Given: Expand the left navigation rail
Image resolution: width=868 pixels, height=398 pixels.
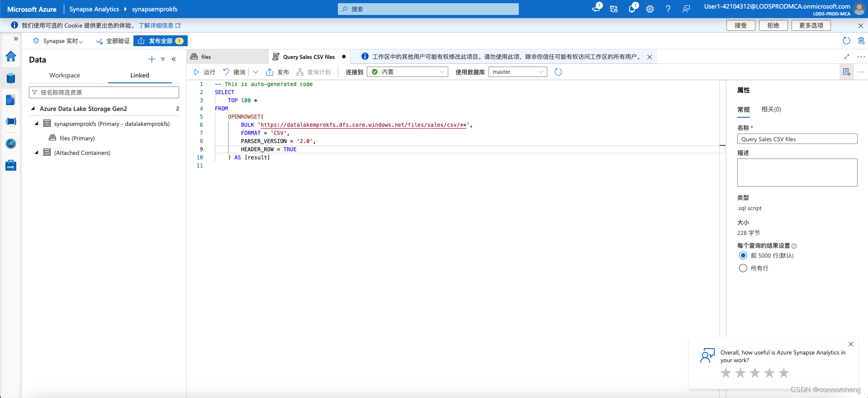Looking at the screenshot, I should 16,39.
